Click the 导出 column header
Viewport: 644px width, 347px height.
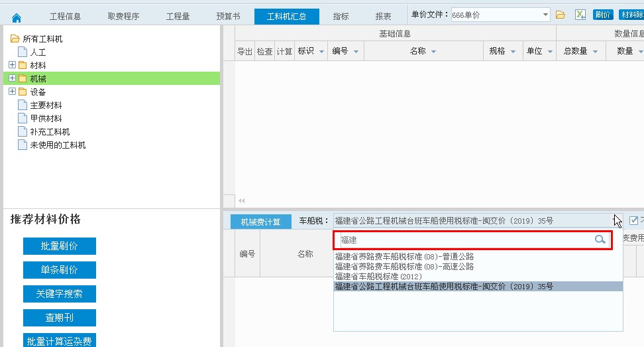[x=244, y=51]
